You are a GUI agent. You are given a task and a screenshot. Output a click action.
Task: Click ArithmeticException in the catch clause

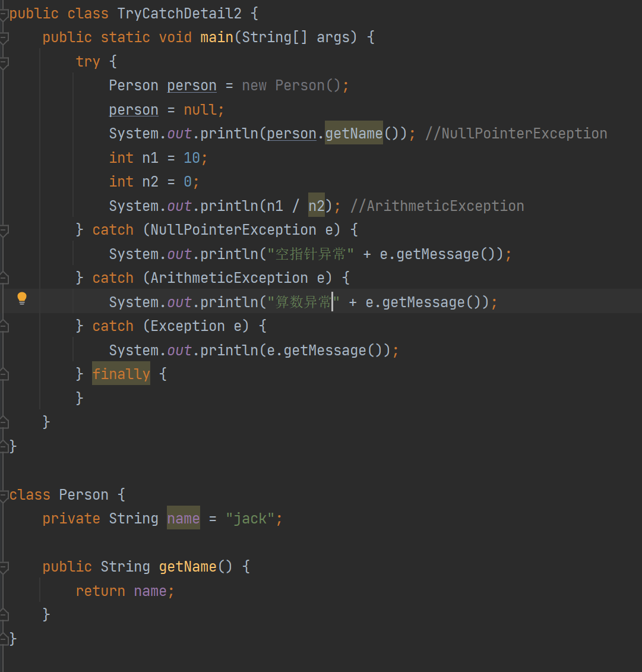[229, 278]
